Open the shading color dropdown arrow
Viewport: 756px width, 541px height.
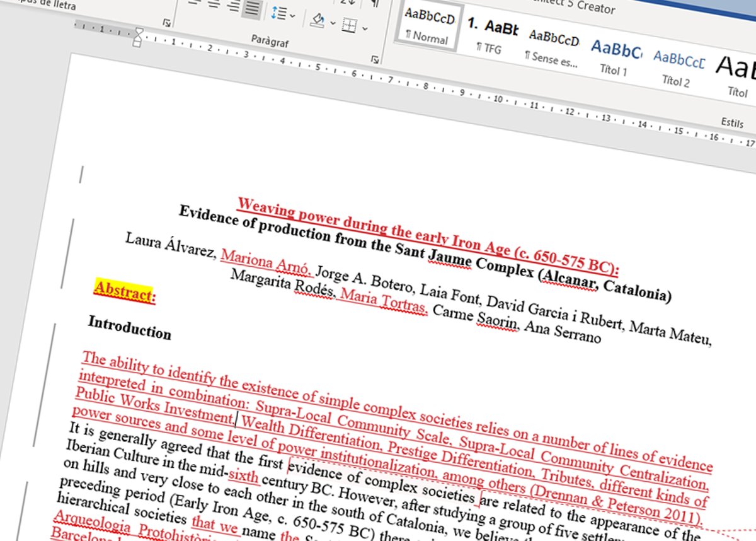coord(333,23)
